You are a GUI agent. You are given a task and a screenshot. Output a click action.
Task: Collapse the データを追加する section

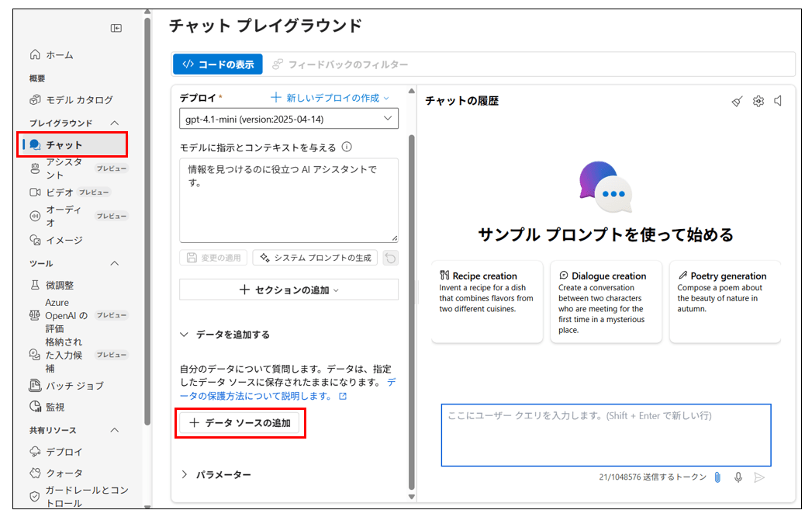pyautogui.click(x=185, y=335)
